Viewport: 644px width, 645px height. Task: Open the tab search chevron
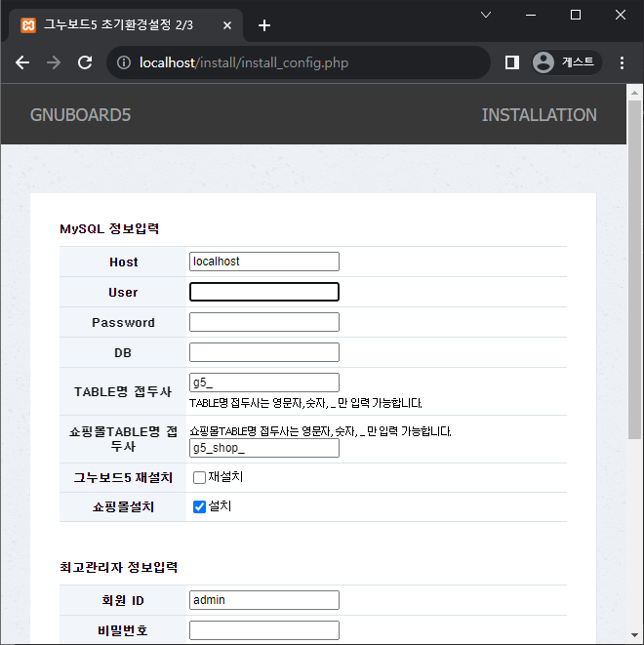(x=486, y=16)
